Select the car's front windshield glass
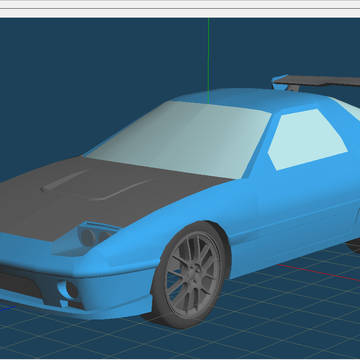The height and width of the screenshot is (360, 360). [x=180, y=139]
